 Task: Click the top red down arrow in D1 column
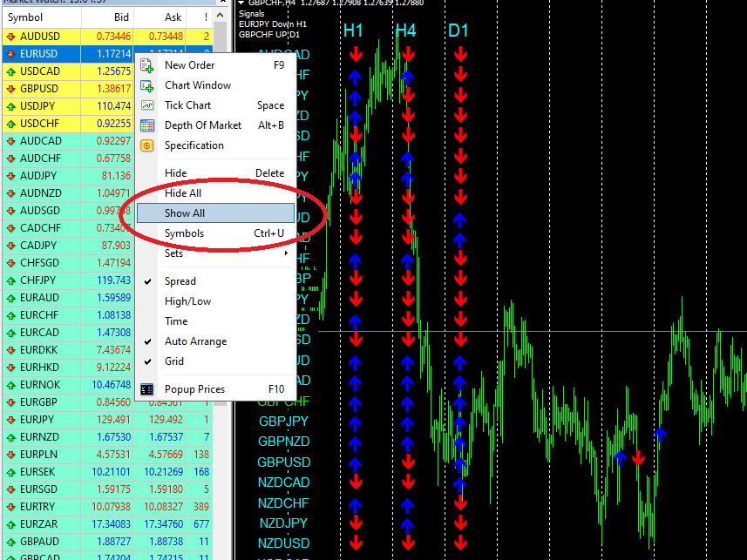pyautogui.click(x=459, y=54)
